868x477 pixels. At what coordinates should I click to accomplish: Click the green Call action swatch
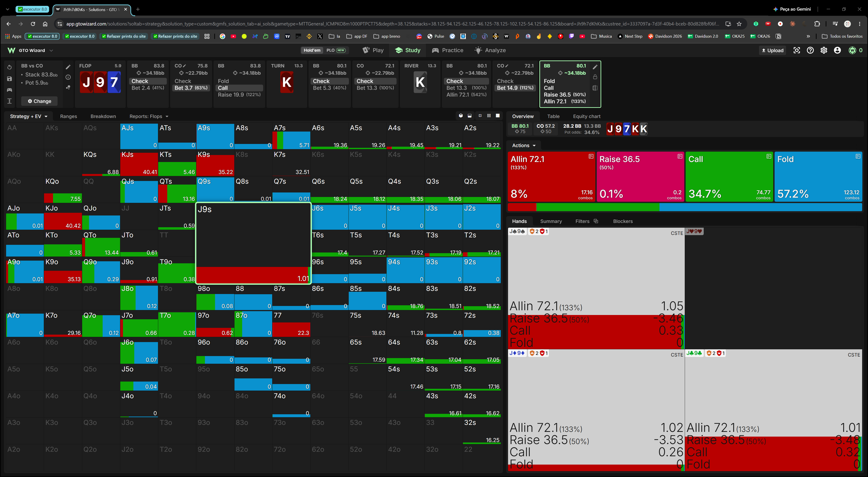729,176
